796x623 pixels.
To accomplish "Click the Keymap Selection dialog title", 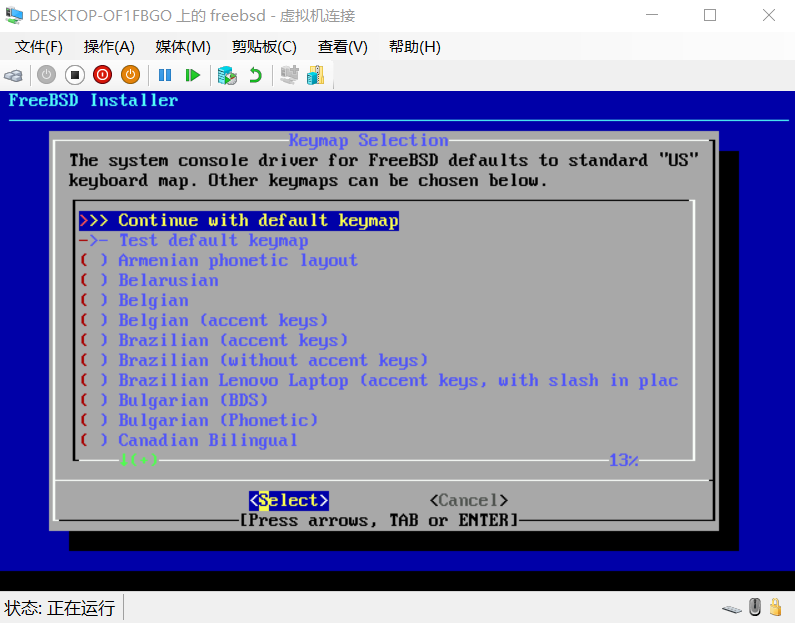I will (x=369, y=140).
